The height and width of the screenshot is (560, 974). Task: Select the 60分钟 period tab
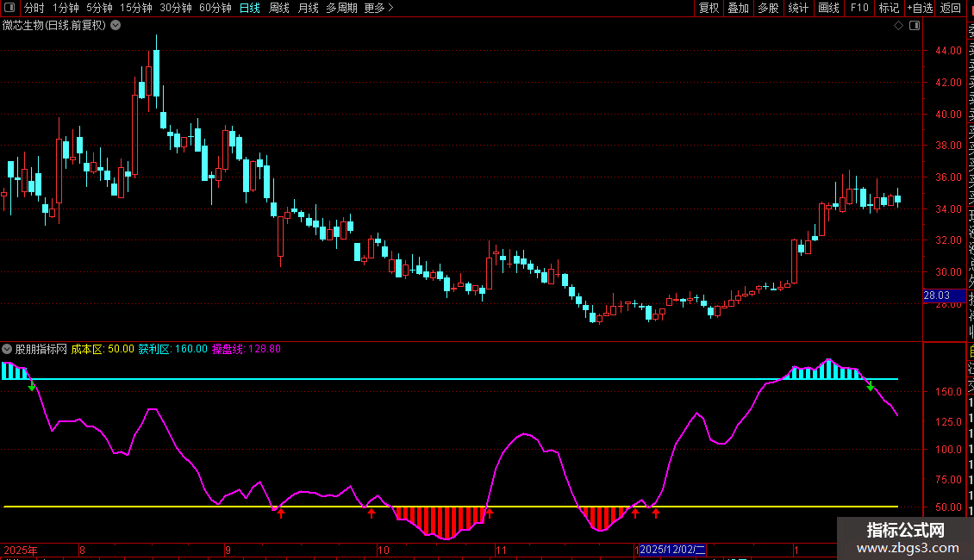[x=215, y=9]
